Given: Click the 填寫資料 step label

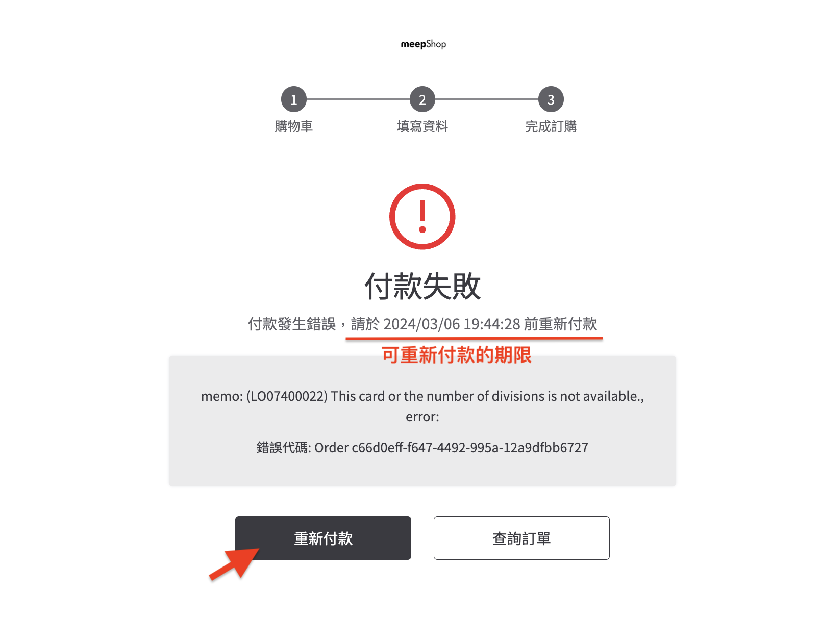Looking at the screenshot, I should tap(422, 126).
